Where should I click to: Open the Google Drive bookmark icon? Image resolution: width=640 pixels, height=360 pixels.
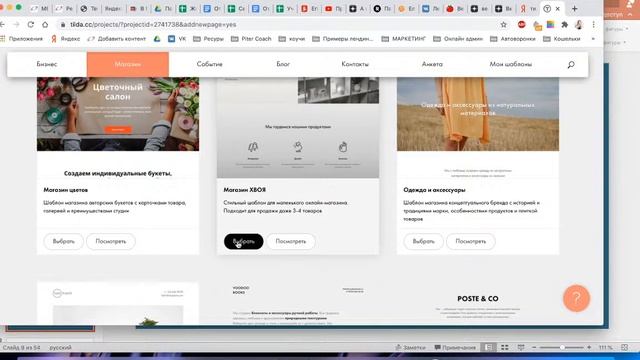pyautogui.click(x=157, y=39)
